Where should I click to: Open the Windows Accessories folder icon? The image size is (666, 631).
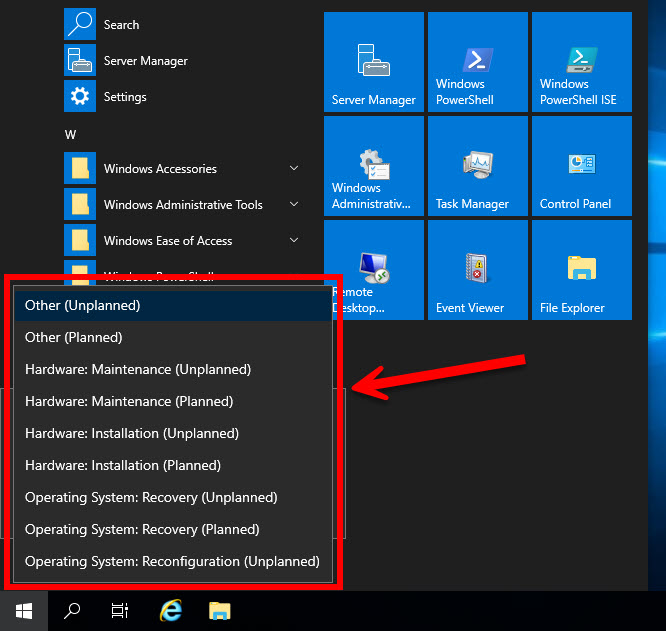[80, 168]
